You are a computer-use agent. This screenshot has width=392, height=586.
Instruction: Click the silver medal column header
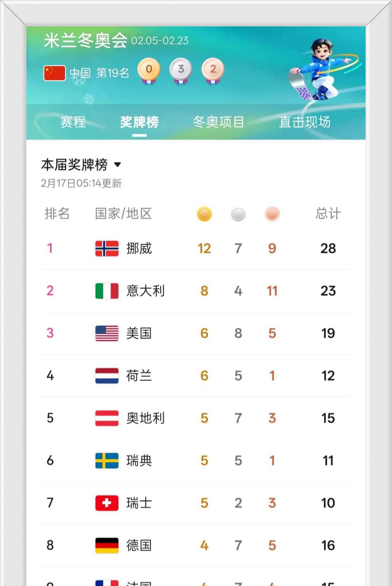[238, 214]
